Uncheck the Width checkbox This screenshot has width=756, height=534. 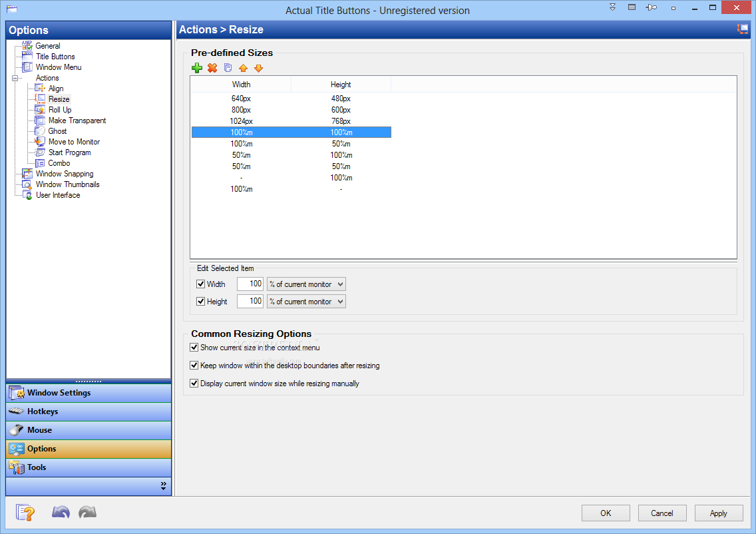200,284
